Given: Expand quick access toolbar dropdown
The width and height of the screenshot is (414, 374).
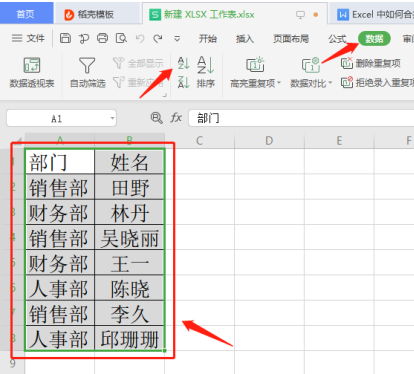Looking at the screenshot, I should [x=177, y=39].
